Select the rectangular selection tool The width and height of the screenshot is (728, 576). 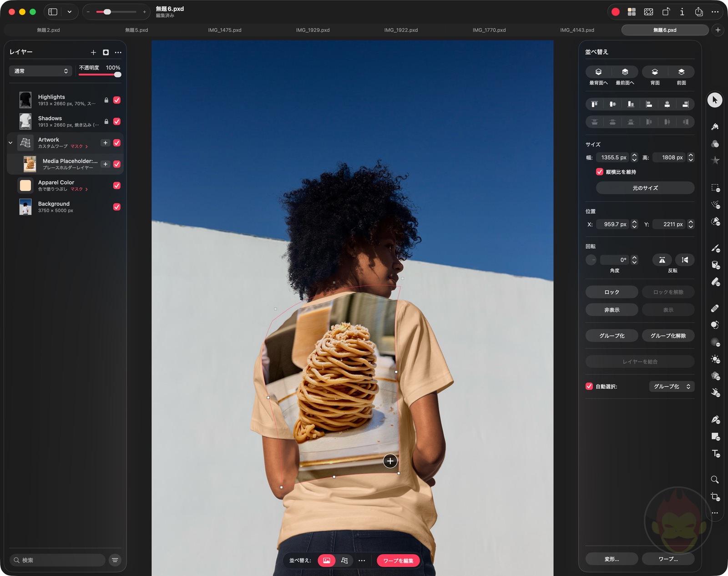click(714, 188)
